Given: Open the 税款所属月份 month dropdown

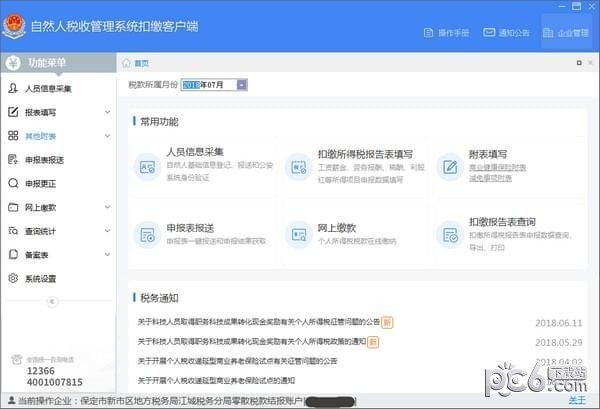Looking at the screenshot, I should click(242, 85).
